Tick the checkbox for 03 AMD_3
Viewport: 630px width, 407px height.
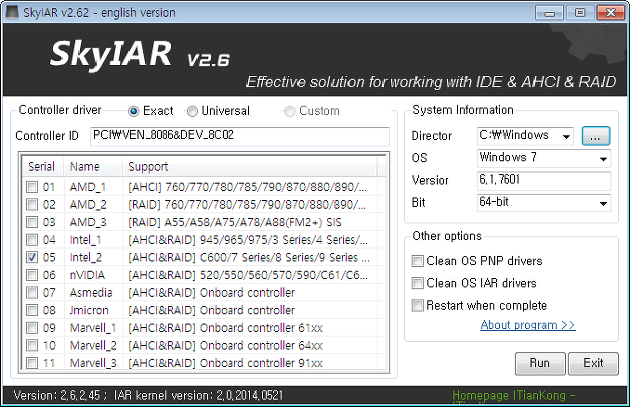32,222
